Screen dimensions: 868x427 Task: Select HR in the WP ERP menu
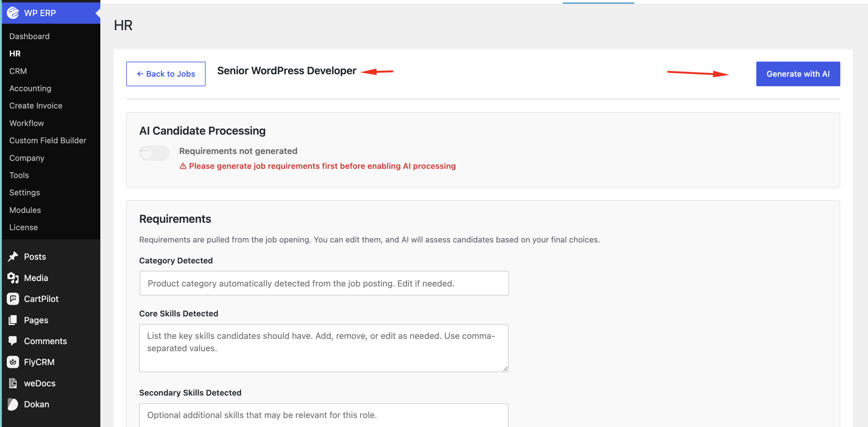[x=15, y=54]
